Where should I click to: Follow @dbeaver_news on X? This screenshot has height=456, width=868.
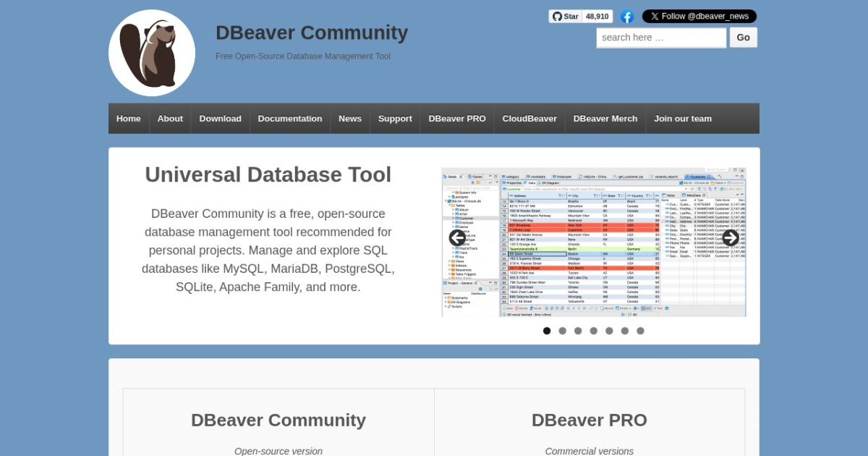pyautogui.click(x=699, y=15)
